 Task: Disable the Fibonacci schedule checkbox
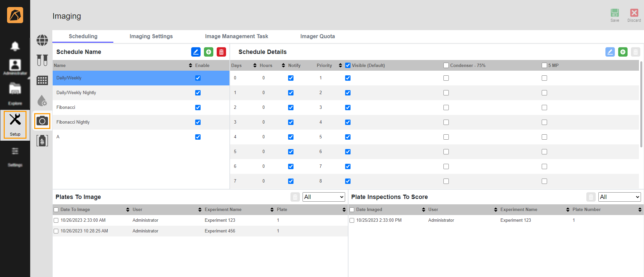(x=198, y=108)
